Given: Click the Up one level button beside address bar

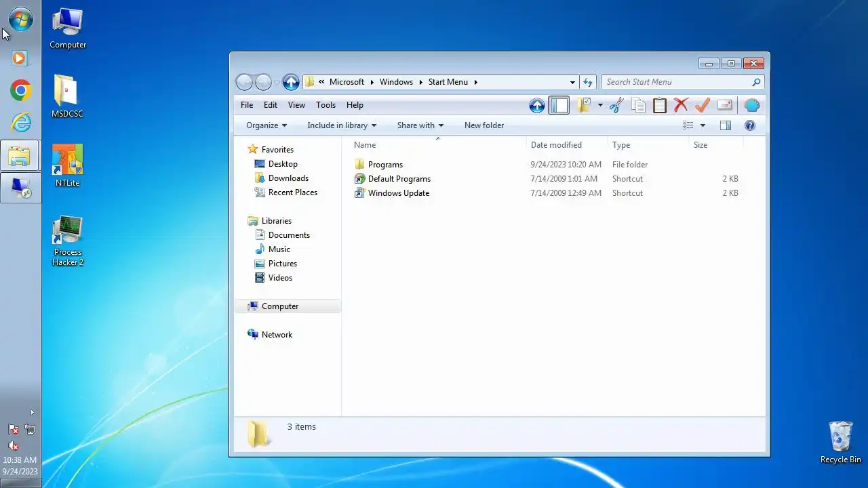Looking at the screenshot, I should pyautogui.click(x=291, y=82).
